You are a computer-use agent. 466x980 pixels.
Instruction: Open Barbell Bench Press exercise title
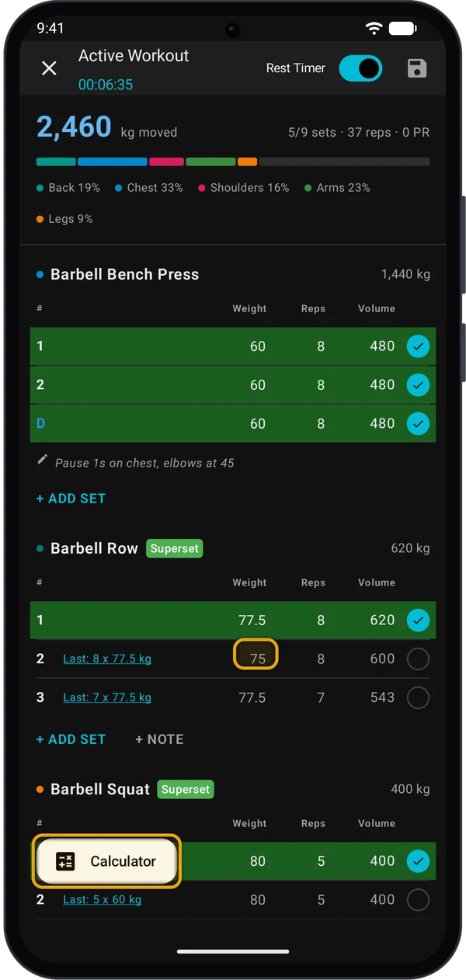pyautogui.click(x=124, y=274)
